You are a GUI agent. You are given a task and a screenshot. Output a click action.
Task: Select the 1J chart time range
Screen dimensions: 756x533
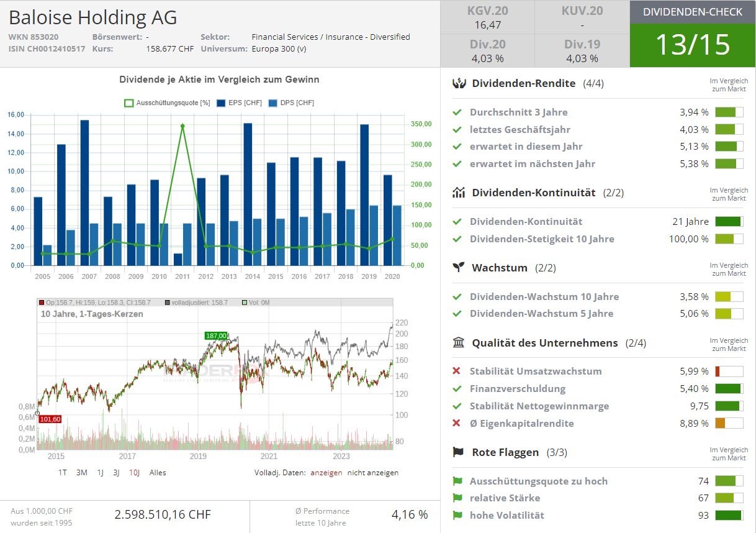point(101,473)
